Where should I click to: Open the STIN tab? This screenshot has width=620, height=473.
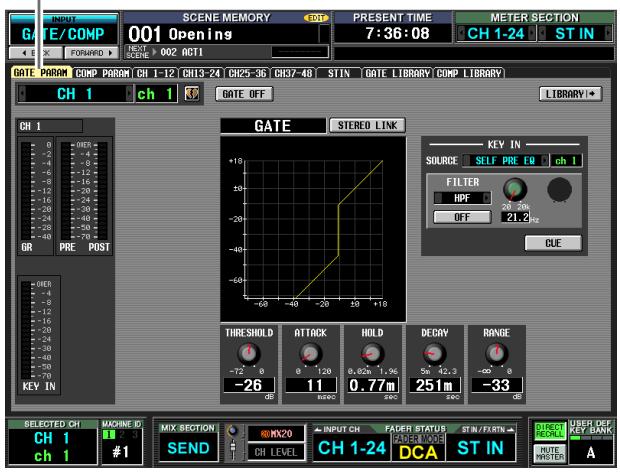tap(339, 73)
